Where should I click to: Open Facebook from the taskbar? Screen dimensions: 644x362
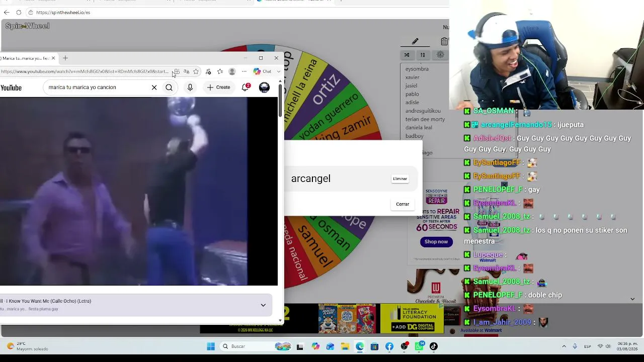[x=389, y=346]
